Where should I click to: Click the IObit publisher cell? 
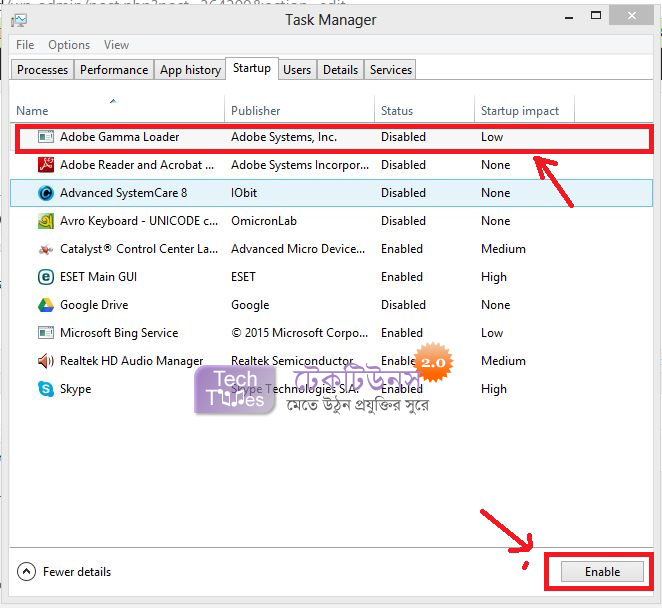click(x=244, y=193)
